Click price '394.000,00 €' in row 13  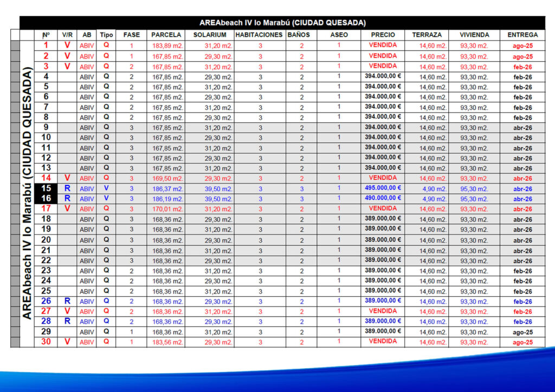pos(383,167)
